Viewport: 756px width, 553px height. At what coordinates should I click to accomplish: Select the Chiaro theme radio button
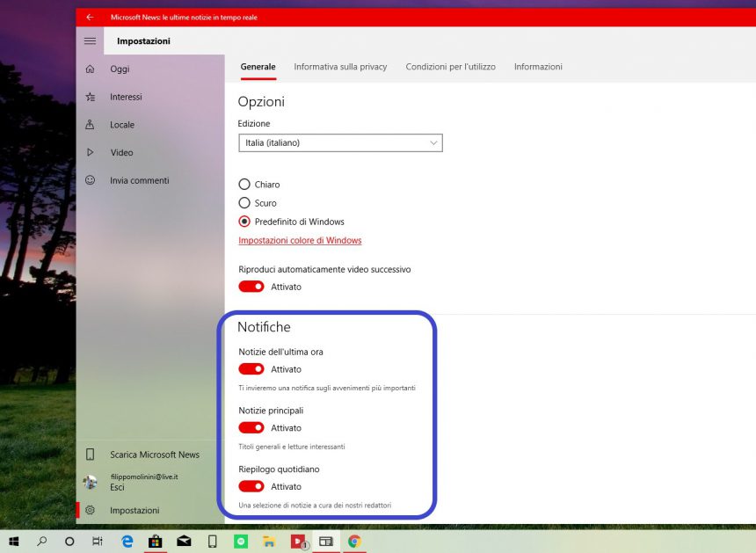[244, 184]
